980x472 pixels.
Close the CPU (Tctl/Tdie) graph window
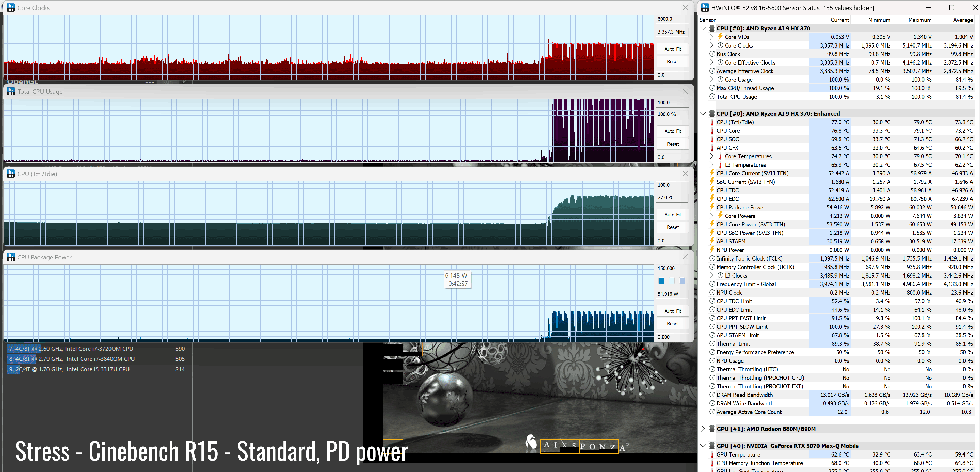(685, 174)
